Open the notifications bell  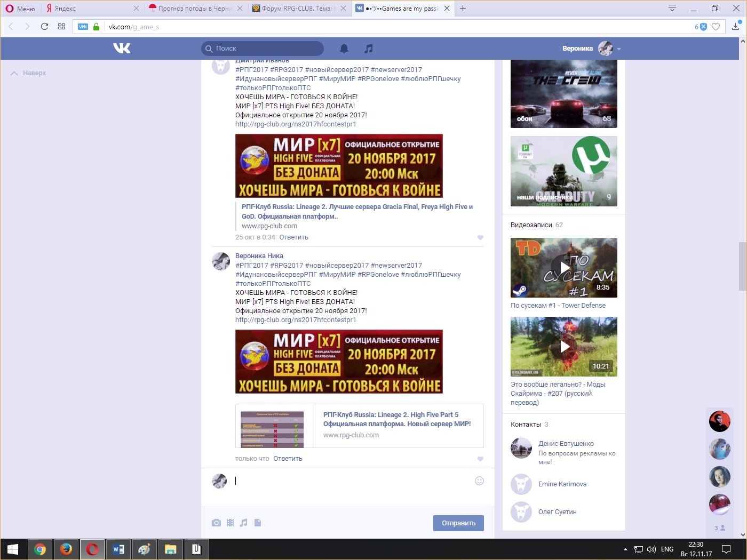[344, 49]
